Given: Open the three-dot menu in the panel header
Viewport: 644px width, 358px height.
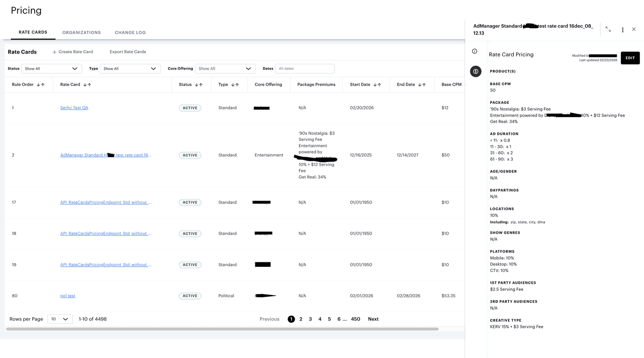Looking at the screenshot, I should pyautogui.click(x=623, y=29).
